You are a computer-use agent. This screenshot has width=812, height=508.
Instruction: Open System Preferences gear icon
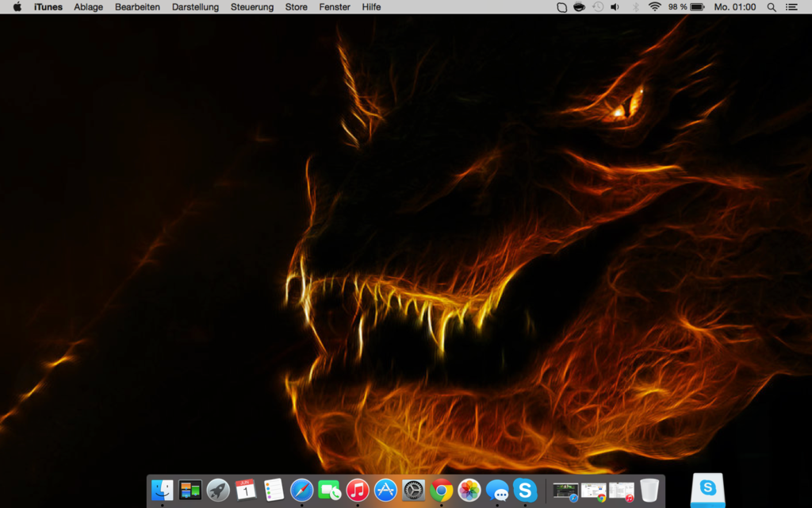[x=413, y=490]
